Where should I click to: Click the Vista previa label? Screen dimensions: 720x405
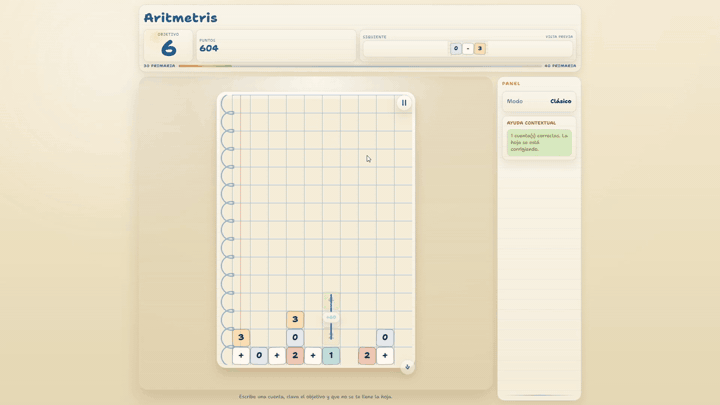click(x=559, y=37)
